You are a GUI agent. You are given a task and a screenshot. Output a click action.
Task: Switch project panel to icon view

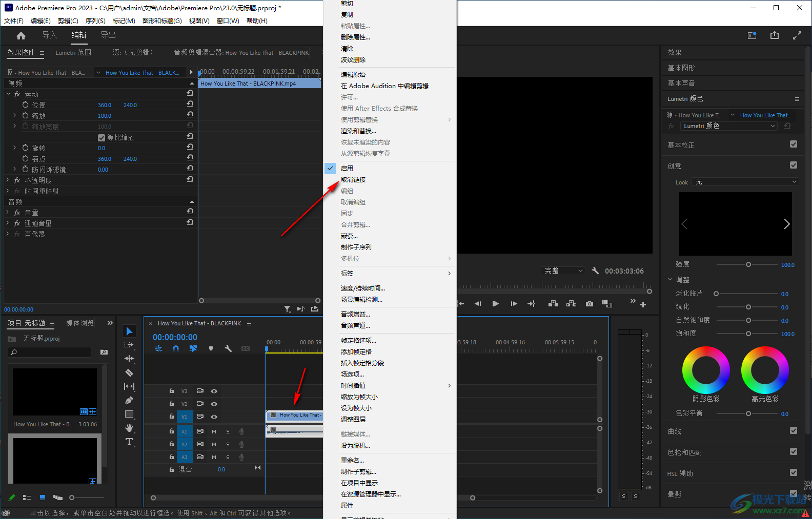[43, 497]
